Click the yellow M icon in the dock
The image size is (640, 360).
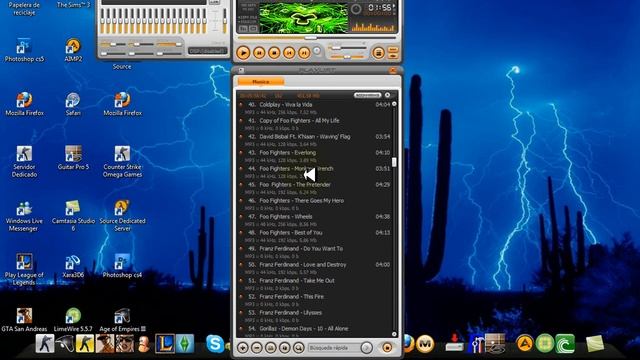tap(425, 344)
